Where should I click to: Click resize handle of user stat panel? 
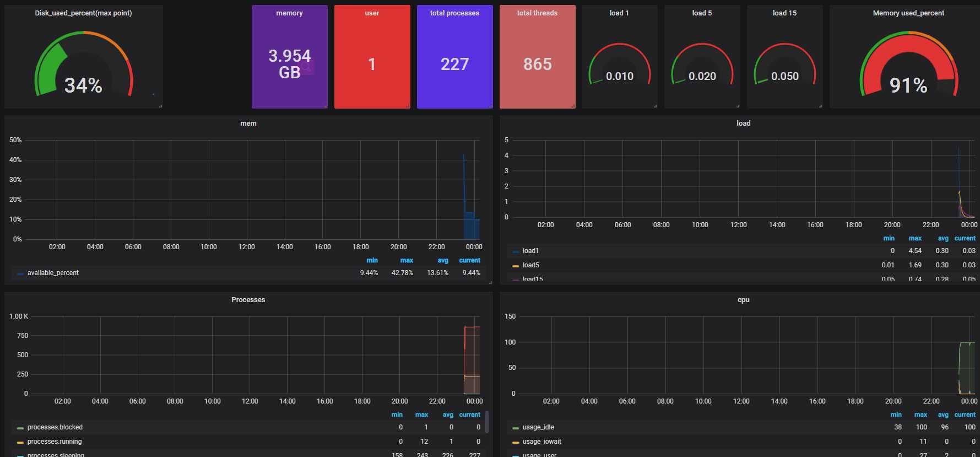408,106
